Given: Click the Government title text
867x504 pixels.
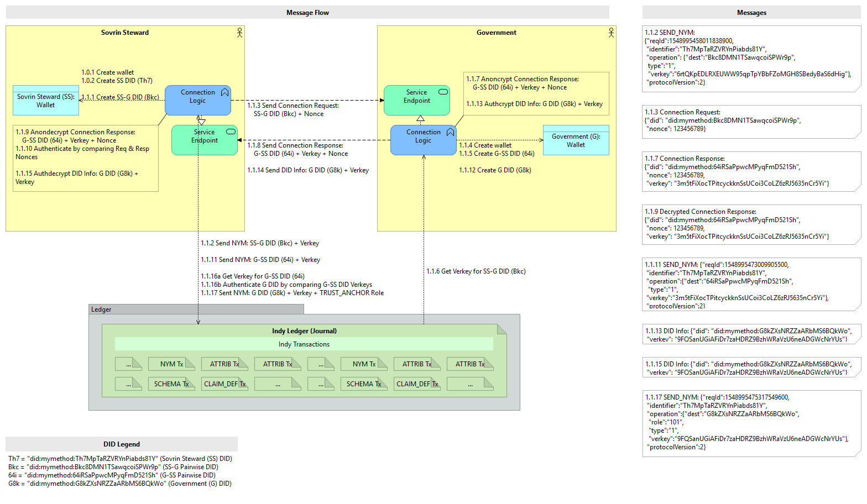Looking at the screenshot, I should click(497, 33).
